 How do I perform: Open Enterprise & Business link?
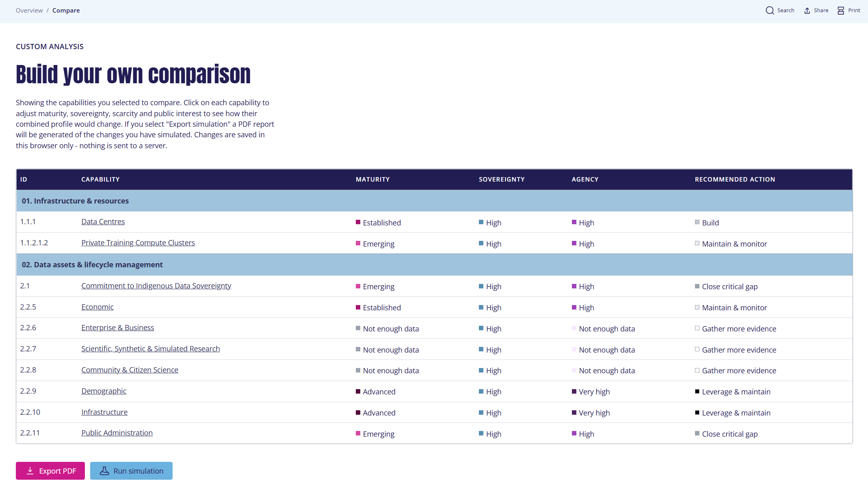118,327
